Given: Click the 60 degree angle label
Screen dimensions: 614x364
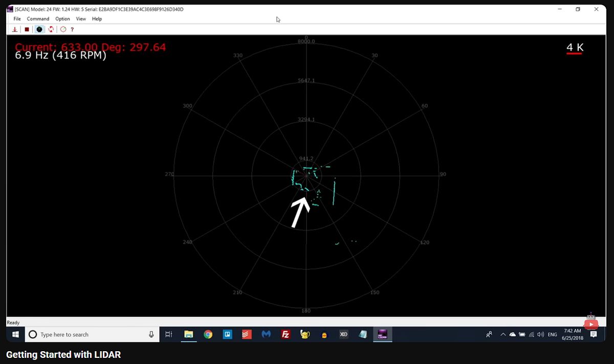Looking at the screenshot, I should (425, 106).
